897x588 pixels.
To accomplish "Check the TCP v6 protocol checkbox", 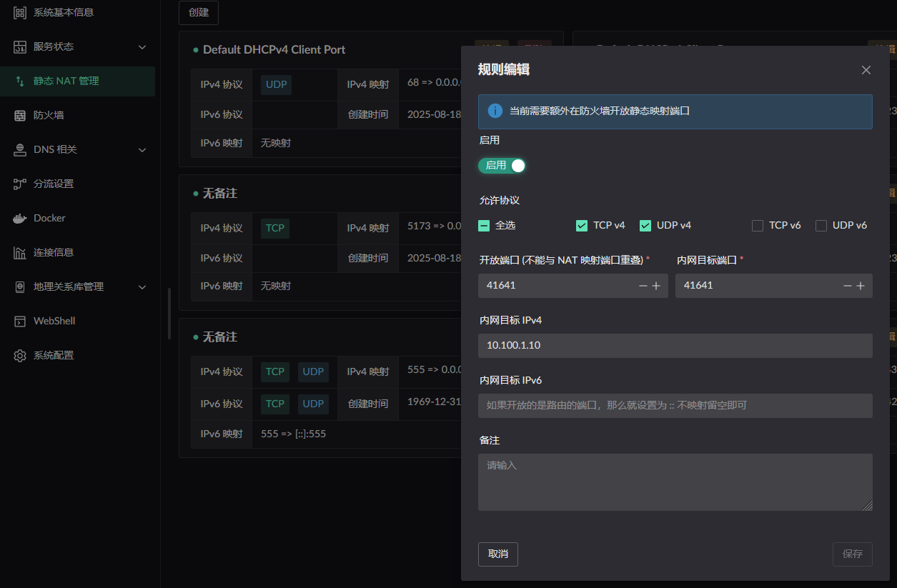I will click(x=758, y=226).
